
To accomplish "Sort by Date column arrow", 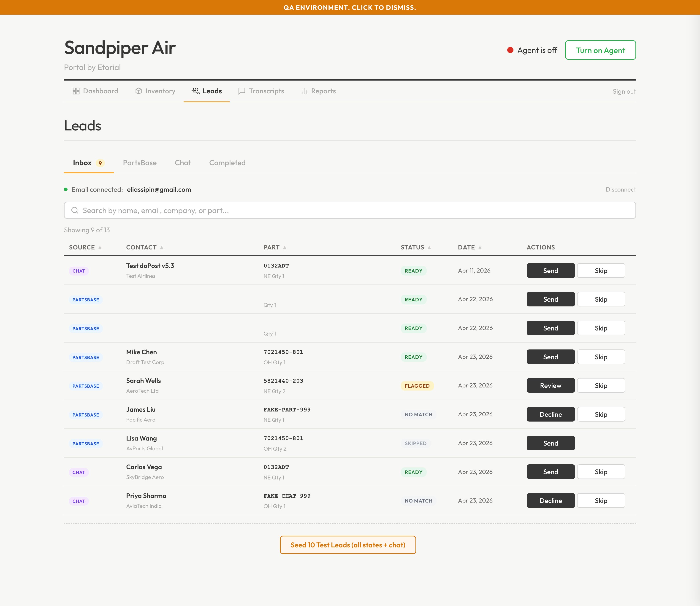I will (x=480, y=248).
